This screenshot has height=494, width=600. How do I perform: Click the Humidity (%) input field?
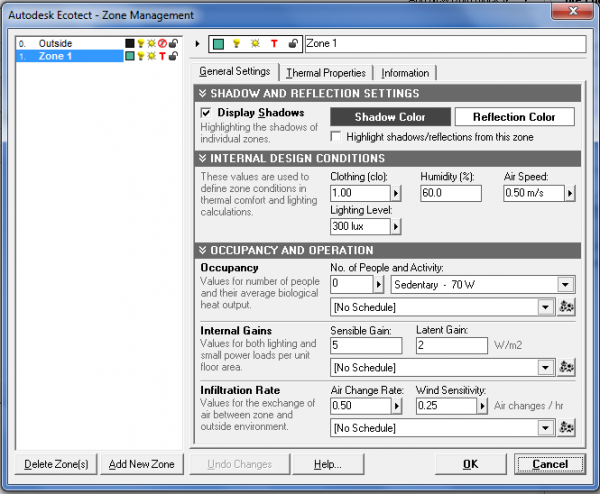coord(451,193)
